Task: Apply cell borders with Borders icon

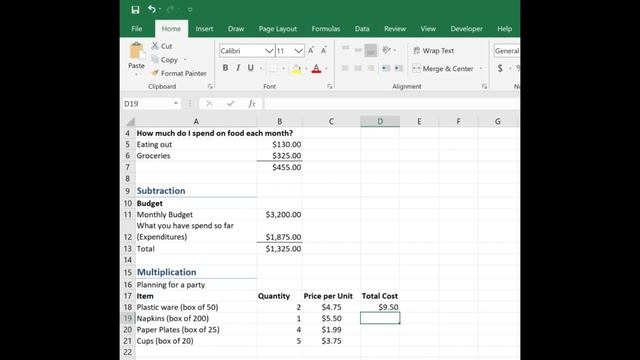Action: pyautogui.click(x=273, y=68)
